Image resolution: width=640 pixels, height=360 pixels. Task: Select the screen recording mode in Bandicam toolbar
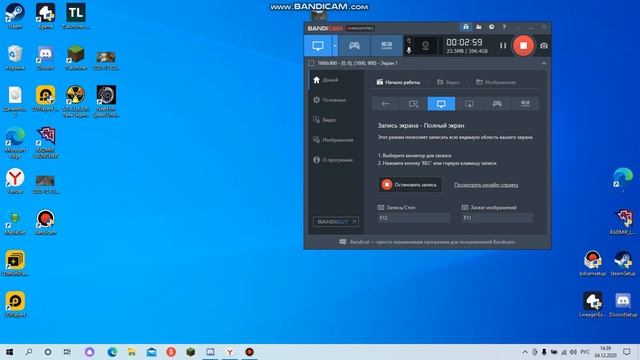tap(318, 46)
